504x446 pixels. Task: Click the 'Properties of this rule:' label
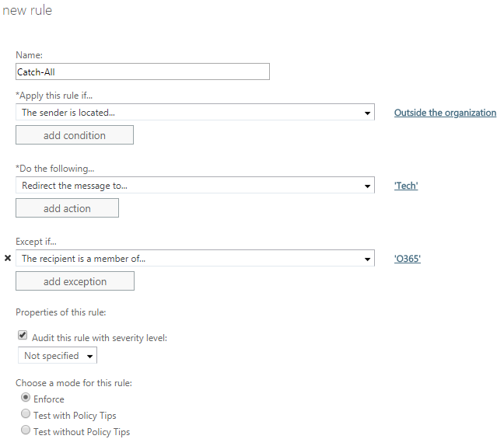point(61,312)
